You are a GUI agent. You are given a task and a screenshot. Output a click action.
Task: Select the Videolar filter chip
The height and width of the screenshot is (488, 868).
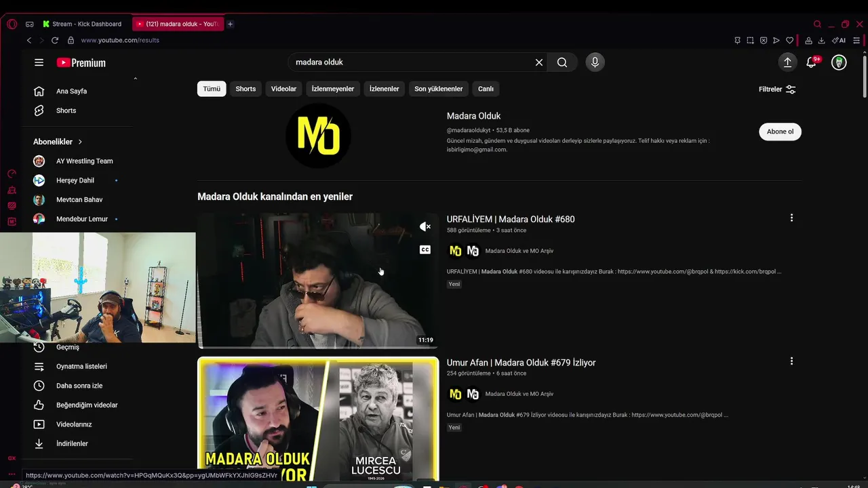click(x=283, y=89)
